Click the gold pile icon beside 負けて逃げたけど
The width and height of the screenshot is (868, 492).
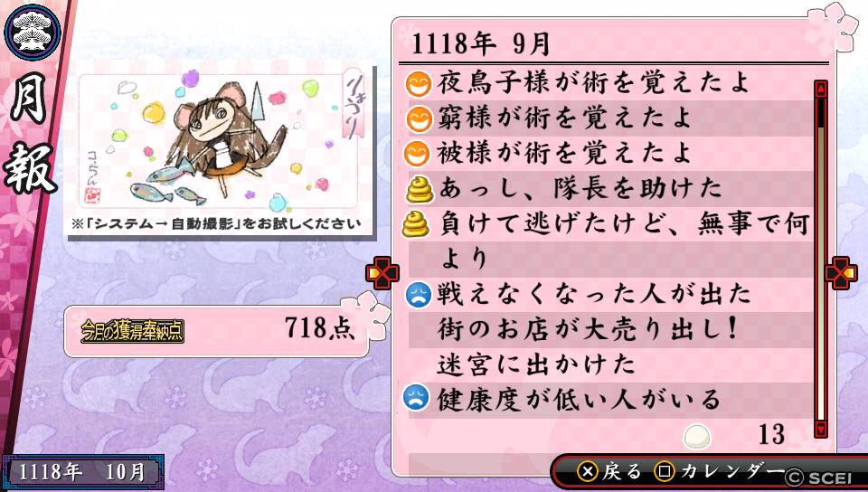(x=416, y=224)
